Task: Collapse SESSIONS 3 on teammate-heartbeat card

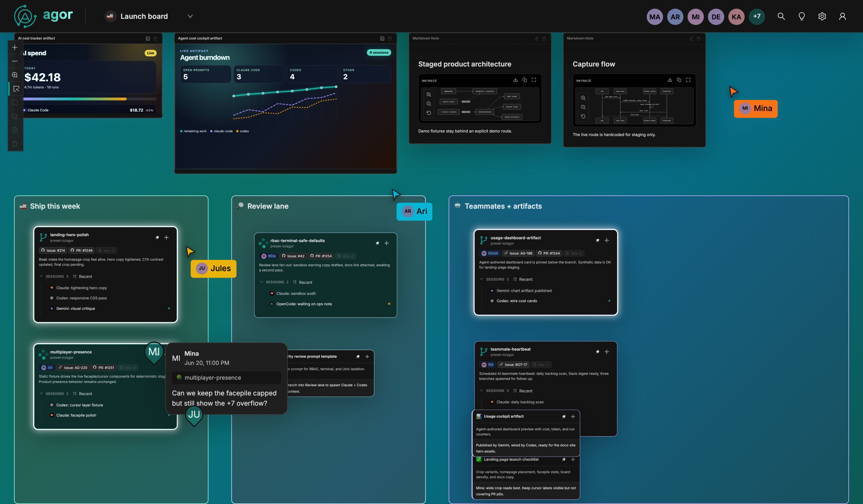Action: (x=481, y=391)
